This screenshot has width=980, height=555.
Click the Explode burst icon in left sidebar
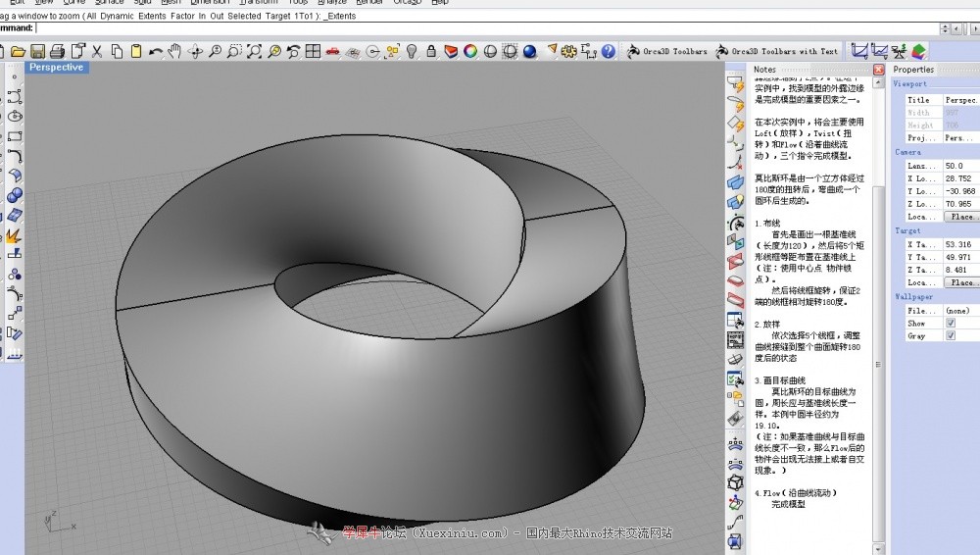15,235
